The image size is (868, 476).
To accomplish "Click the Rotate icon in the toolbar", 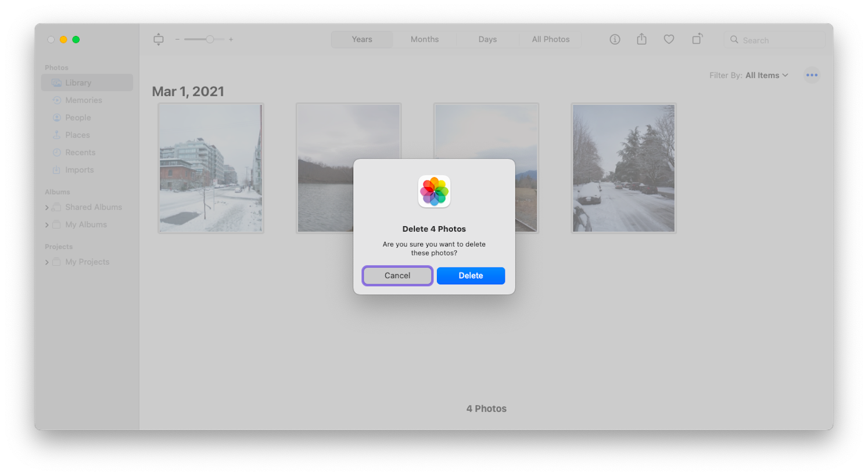I will pos(697,39).
